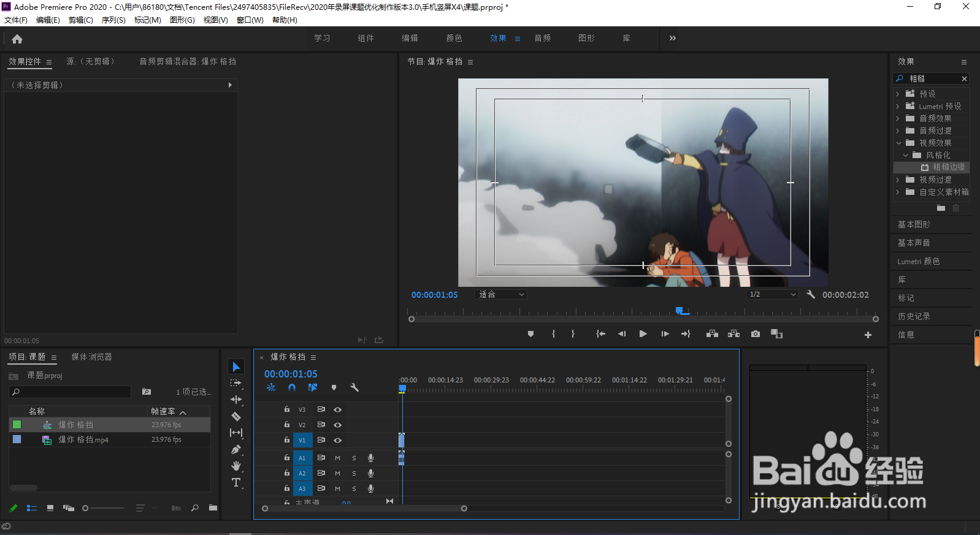Enable voice-over record on A3
The height and width of the screenshot is (535, 980).
click(370, 488)
